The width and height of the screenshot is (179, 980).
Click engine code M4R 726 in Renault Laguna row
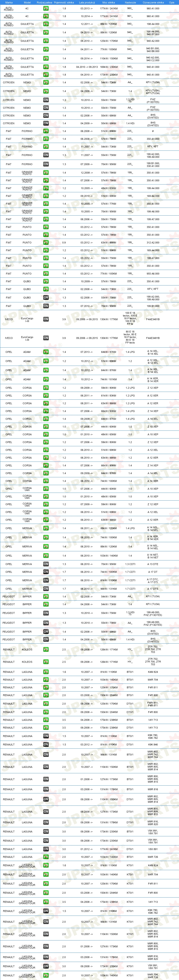pyautogui.click(x=153, y=857)
